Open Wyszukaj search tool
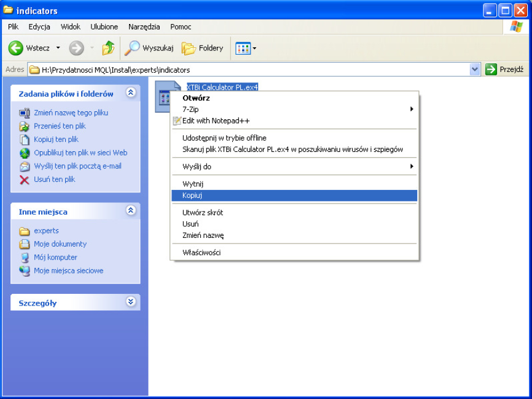 [x=150, y=48]
